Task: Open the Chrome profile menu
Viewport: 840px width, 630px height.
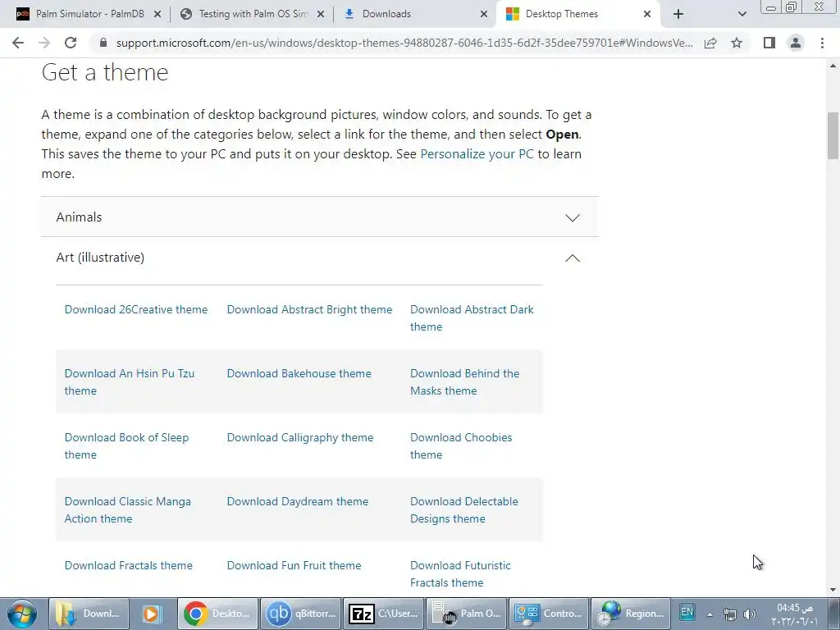Action: tap(796, 43)
